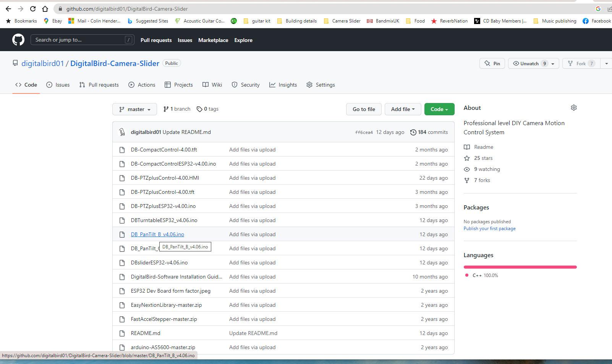The image size is (612, 364).
Task: Open the green Code dropdown
Action: pyautogui.click(x=439, y=109)
